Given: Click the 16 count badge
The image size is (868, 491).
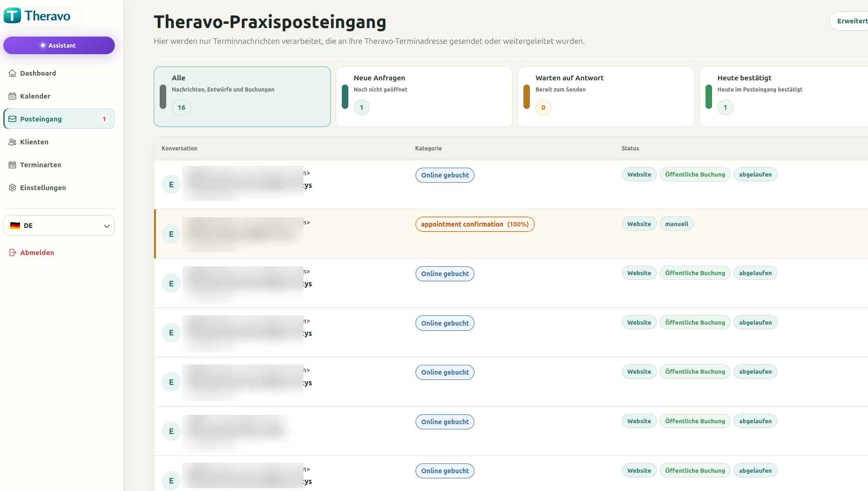Looking at the screenshot, I should point(181,107).
